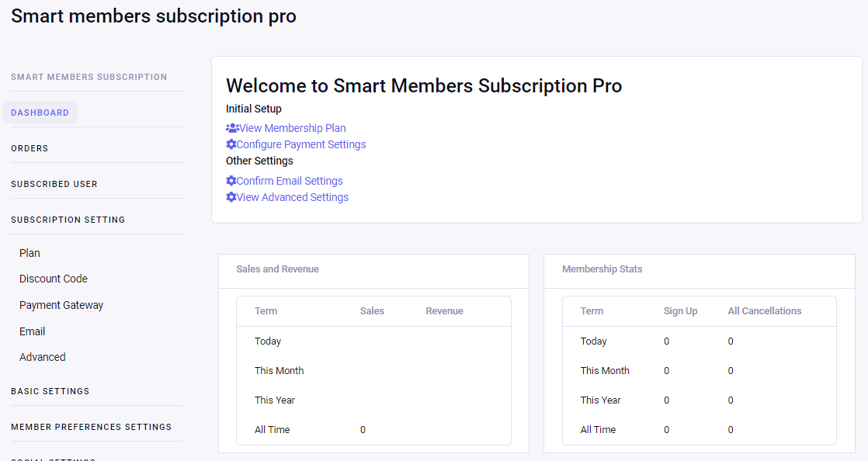Click the gear icon beside Configure Payment Settings
The height and width of the screenshot is (461, 868).
coord(231,144)
